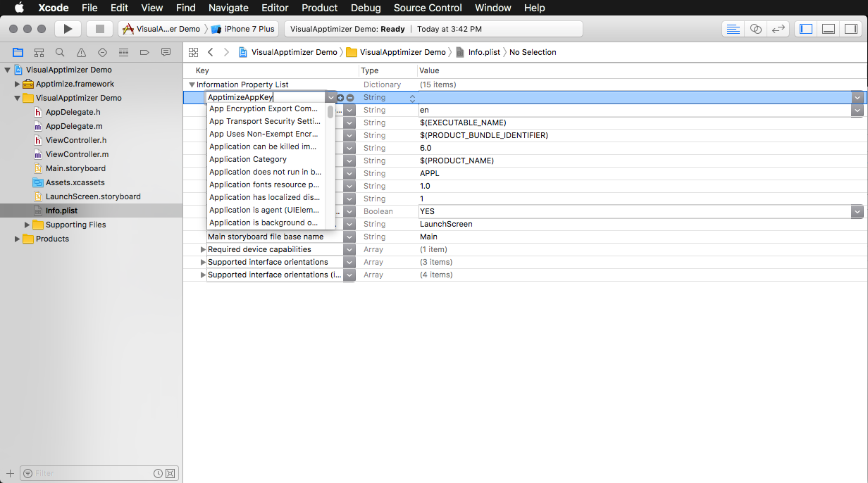Viewport: 868px width, 483px height.
Task: Add a new row with the plus icon
Action: click(x=340, y=98)
